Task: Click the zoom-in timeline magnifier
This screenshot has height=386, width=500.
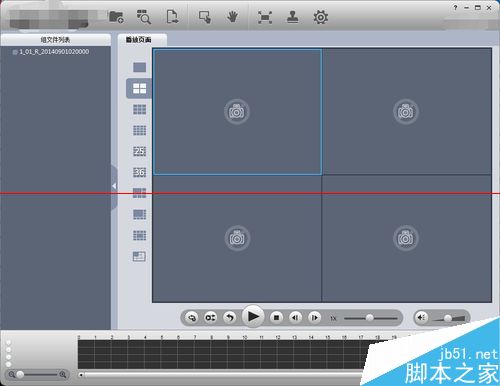Action: pos(63,375)
